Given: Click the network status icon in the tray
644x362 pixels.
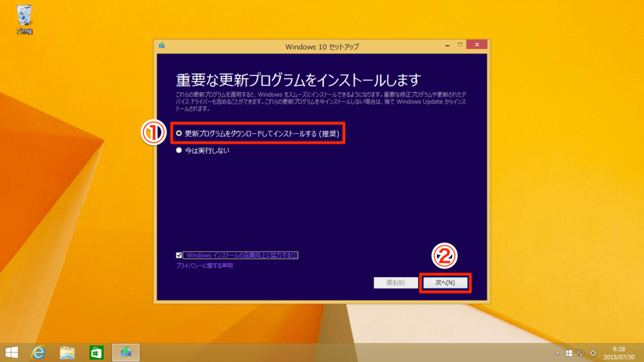Looking at the screenshot, I should pos(580,352).
